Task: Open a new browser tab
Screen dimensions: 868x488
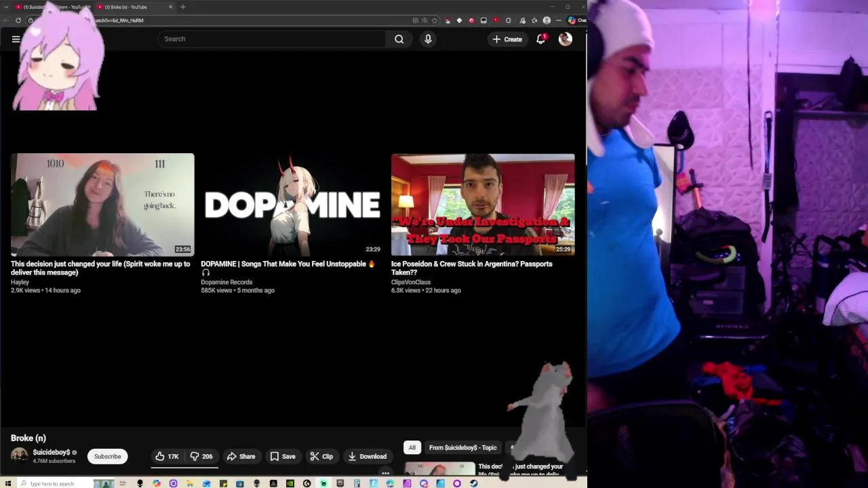Action: 182,7
